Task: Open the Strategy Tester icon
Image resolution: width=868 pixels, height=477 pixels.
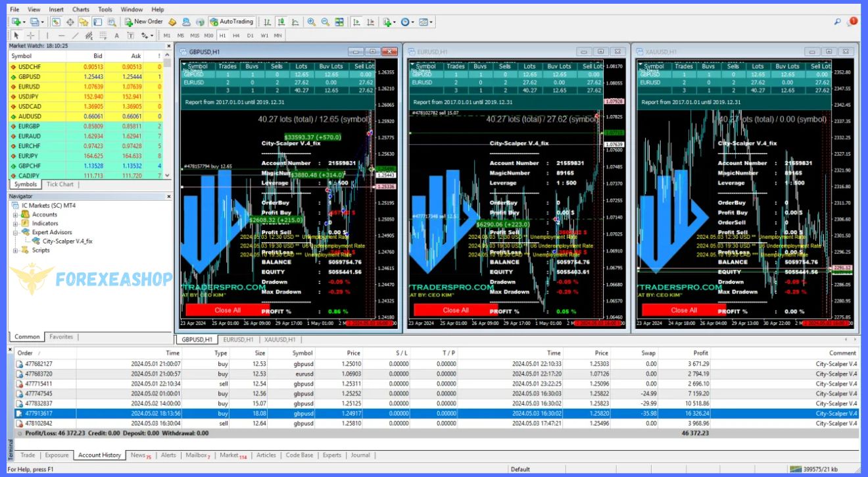Action: point(112,22)
